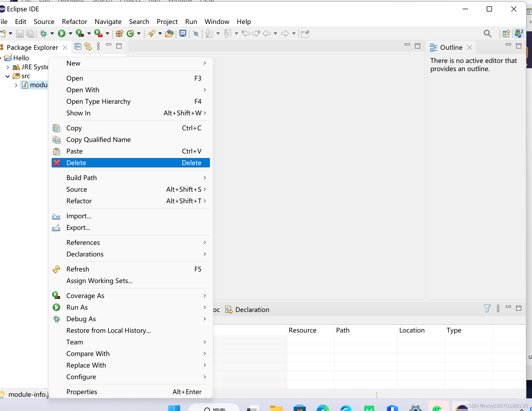Click the Coverage launch toolbar icon

[80, 33]
